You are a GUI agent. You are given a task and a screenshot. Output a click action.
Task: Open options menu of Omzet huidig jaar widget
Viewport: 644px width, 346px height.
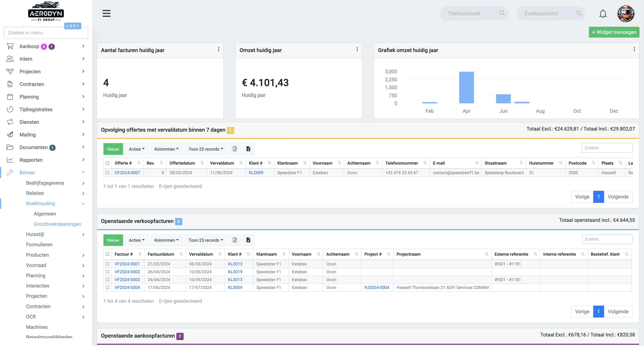point(357,49)
